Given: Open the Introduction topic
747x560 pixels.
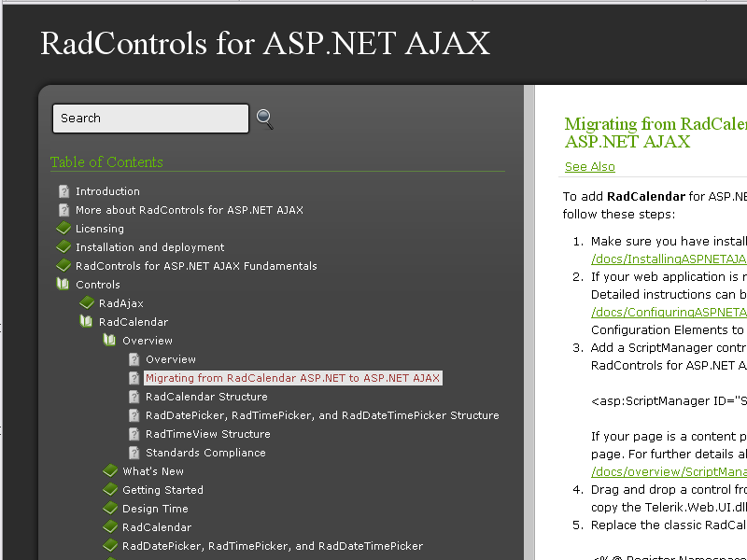Looking at the screenshot, I should [107, 191].
